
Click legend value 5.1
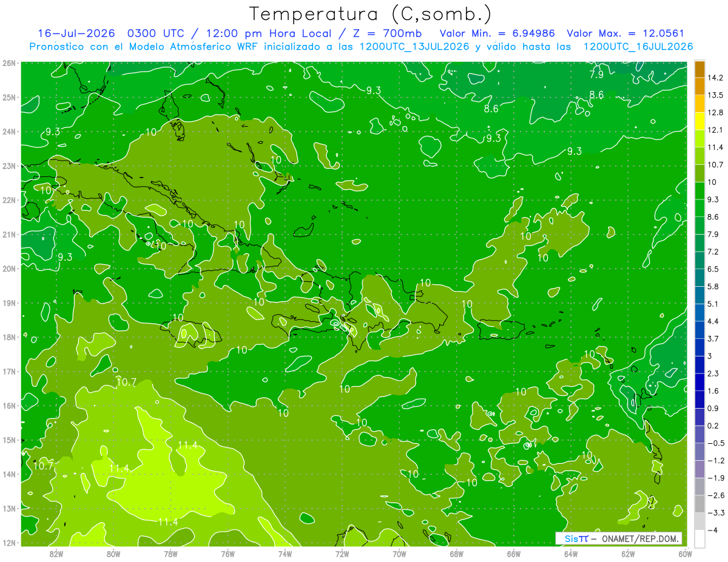tap(713, 304)
